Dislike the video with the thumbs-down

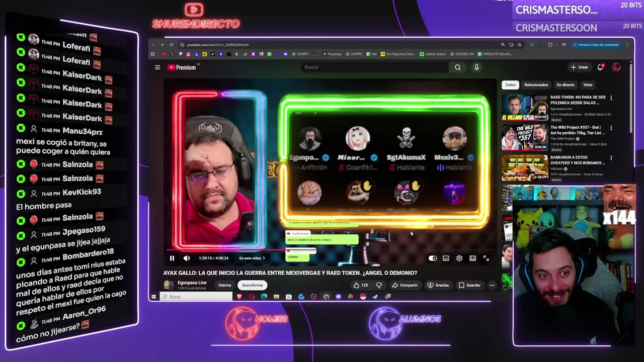pyautogui.click(x=379, y=285)
